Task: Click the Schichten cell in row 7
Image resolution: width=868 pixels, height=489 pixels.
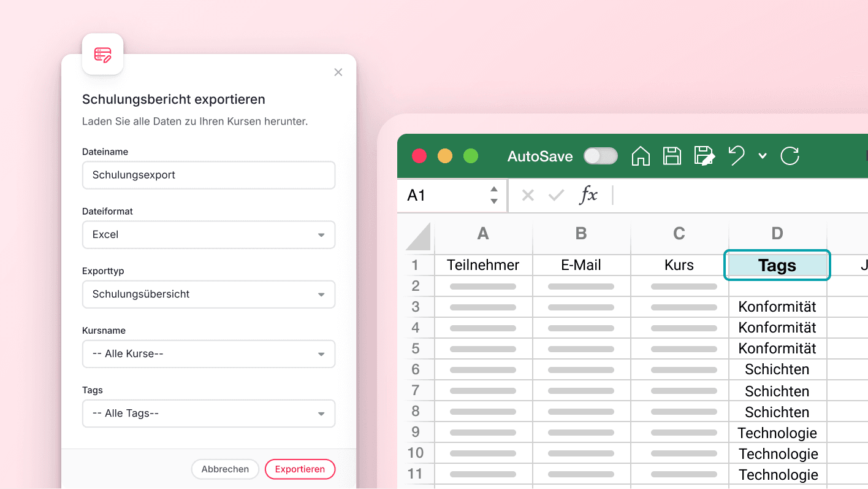Action: pos(777,391)
